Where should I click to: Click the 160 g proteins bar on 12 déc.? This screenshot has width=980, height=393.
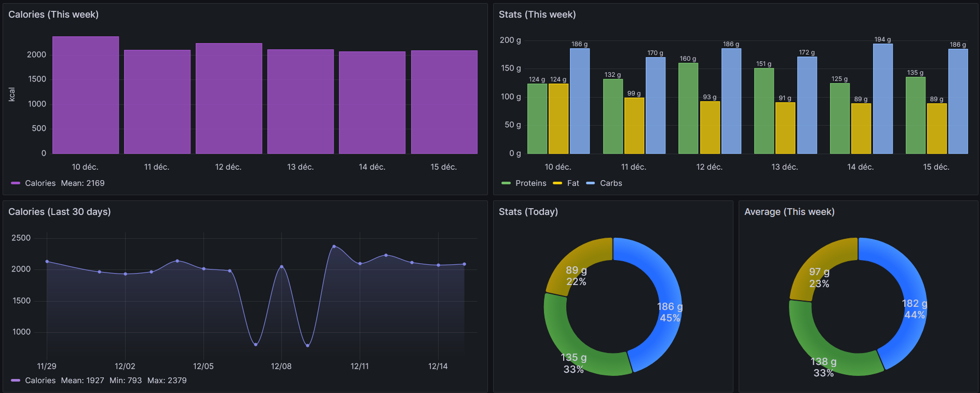pyautogui.click(x=688, y=109)
